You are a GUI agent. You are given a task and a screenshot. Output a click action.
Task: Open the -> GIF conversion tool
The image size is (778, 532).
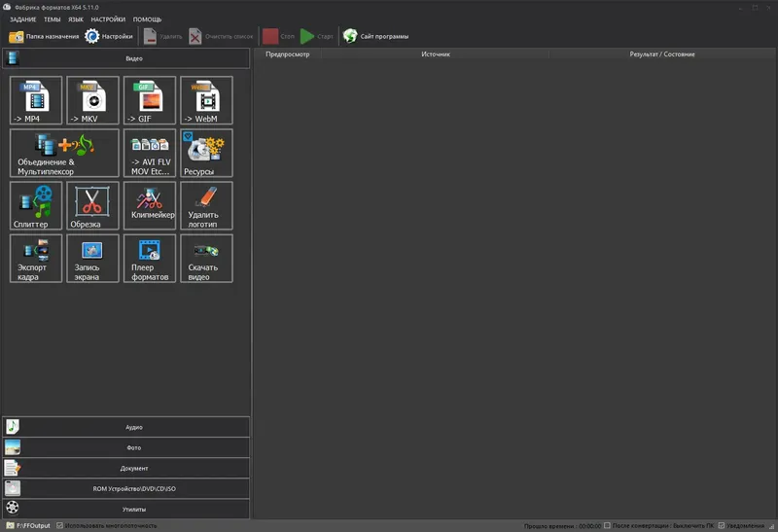click(x=150, y=100)
